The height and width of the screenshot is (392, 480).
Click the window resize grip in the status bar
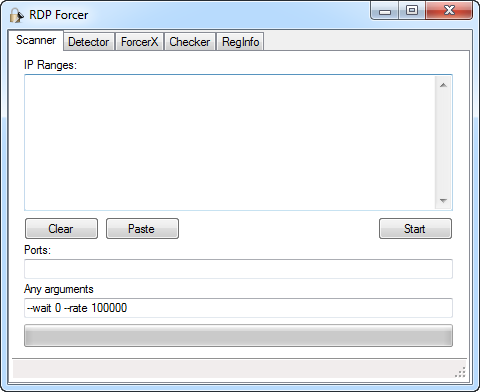click(x=460, y=372)
